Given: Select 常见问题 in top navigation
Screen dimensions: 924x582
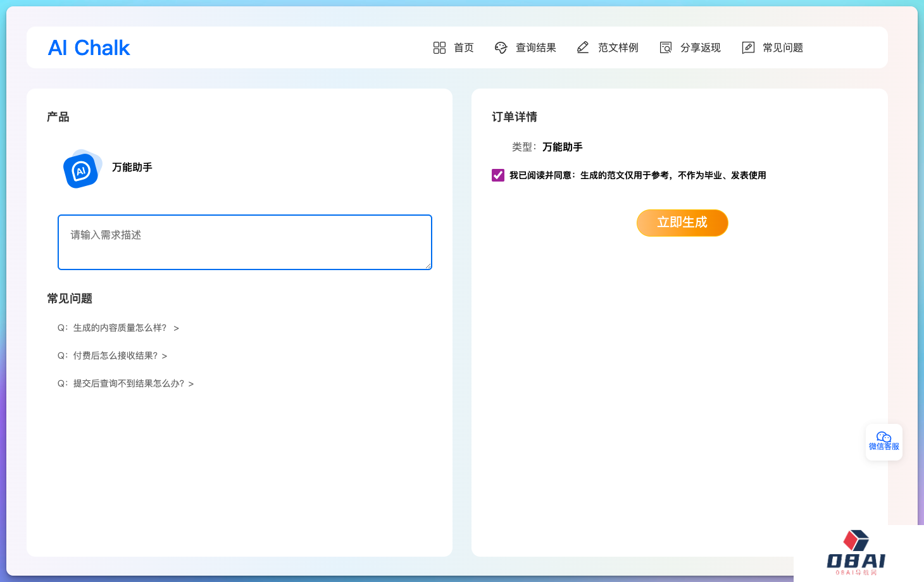Looking at the screenshot, I should (x=782, y=48).
